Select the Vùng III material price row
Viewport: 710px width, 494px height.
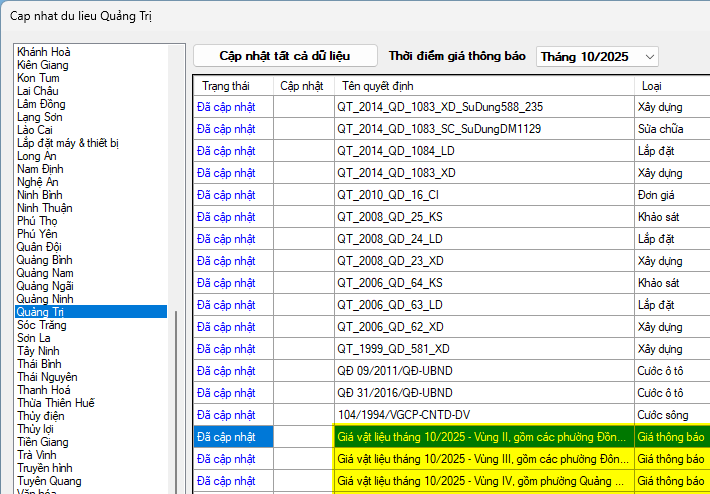(482, 459)
